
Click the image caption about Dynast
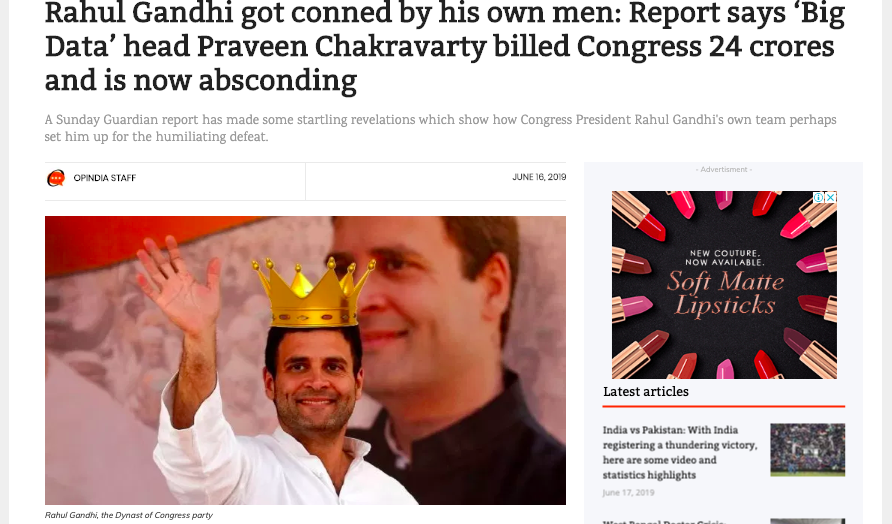click(x=129, y=515)
